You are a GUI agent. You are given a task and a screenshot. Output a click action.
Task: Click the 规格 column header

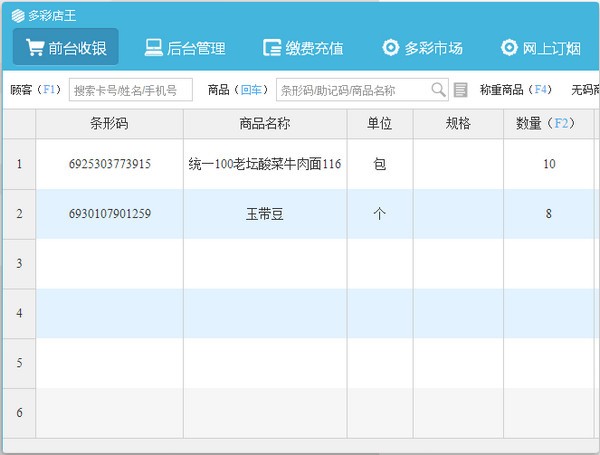pyautogui.click(x=458, y=124)
